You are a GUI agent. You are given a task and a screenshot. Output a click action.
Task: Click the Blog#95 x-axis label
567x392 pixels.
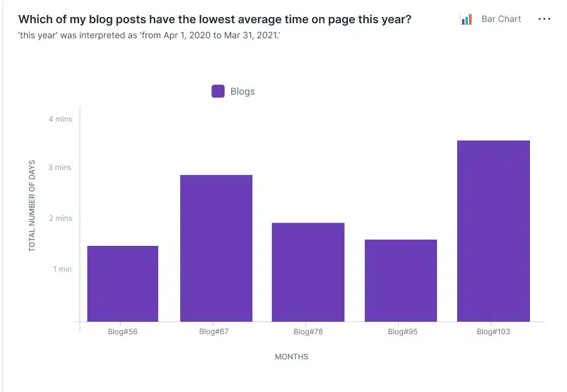pyautogui.click(x=402, y=332)
